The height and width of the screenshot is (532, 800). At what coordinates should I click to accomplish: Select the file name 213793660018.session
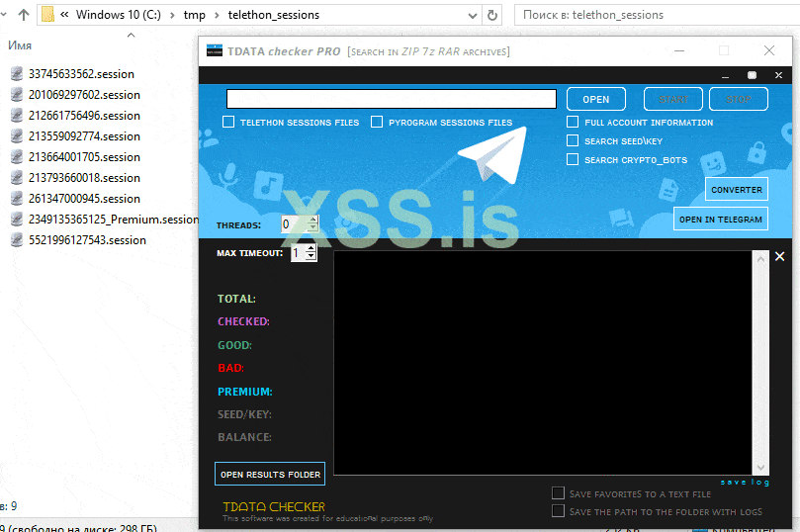tap(84, 178)
